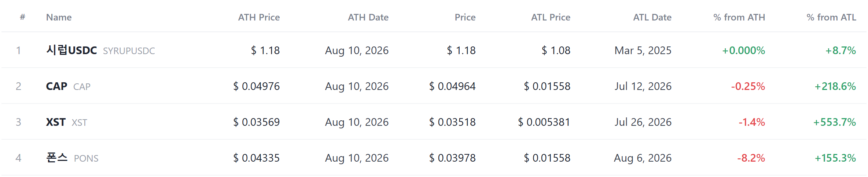Click the $ 0.04964 price in CAP row
Viewport: 868px width, 177px height.
[x=452, y=86]
